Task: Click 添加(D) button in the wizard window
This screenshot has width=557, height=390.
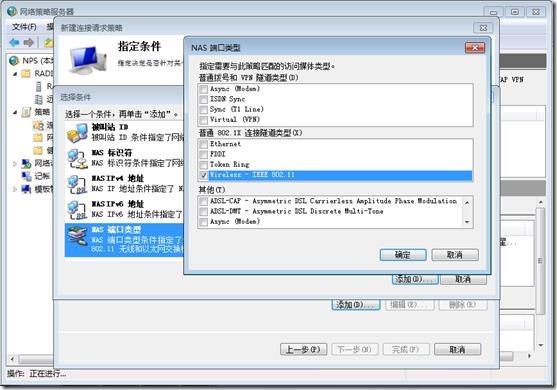Action: pyautogui.click(x=356, y=304)
